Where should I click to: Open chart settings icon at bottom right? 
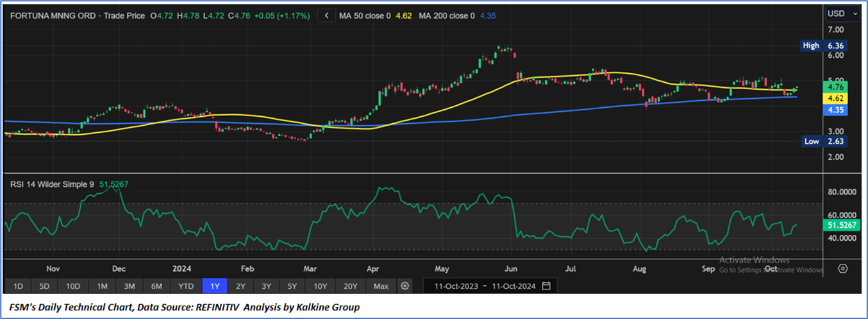click(843, 268)
